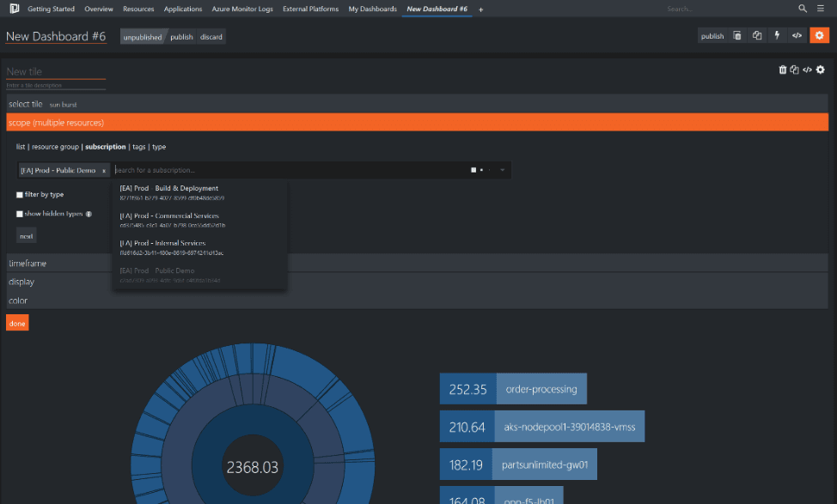This screenshot has width=837, height=504.
Task: Click the next button in the scope section
Action: coord(26,236)
